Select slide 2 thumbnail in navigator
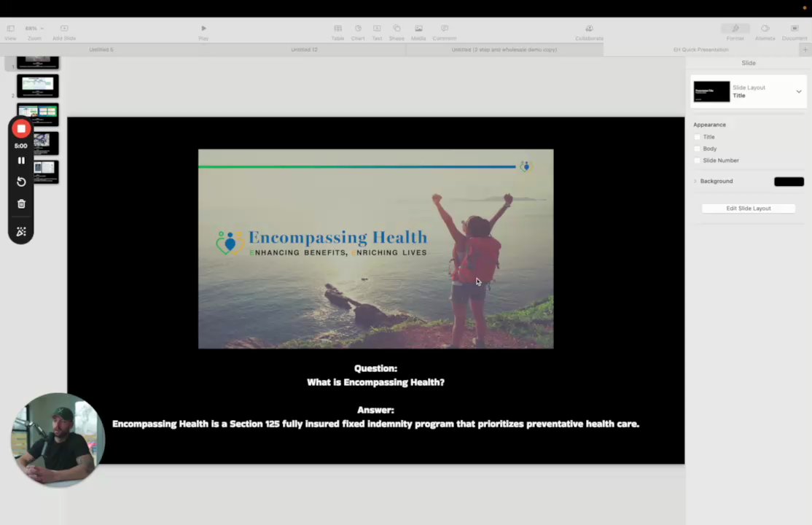This screenshot has height=525, width=812. (38, 86)
